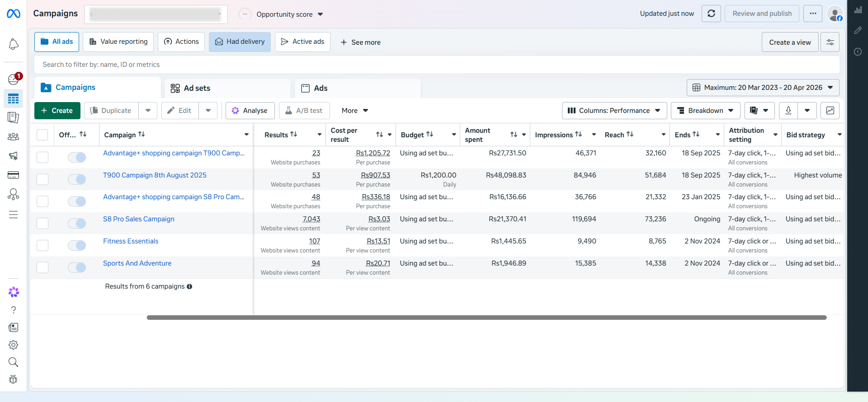The image size is (868, 402).
Task: Check the select-all campaigns checkbox
Action: [x=42, y=135]
